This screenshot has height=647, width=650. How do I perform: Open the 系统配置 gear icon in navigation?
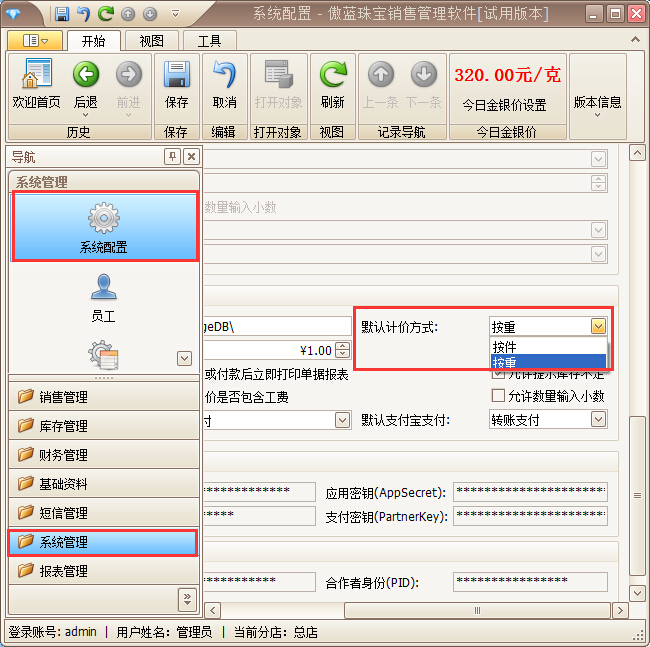pyautogui.click(x=104, y=226)
